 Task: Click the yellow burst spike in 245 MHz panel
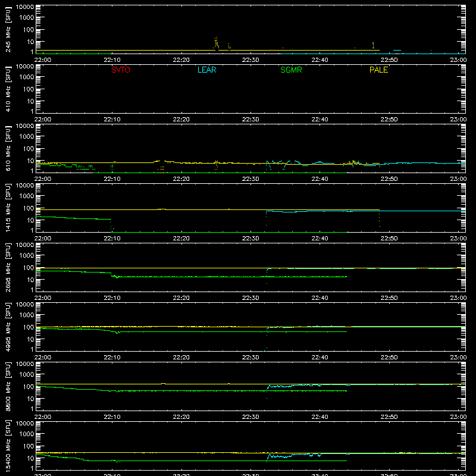click(216, 43)
